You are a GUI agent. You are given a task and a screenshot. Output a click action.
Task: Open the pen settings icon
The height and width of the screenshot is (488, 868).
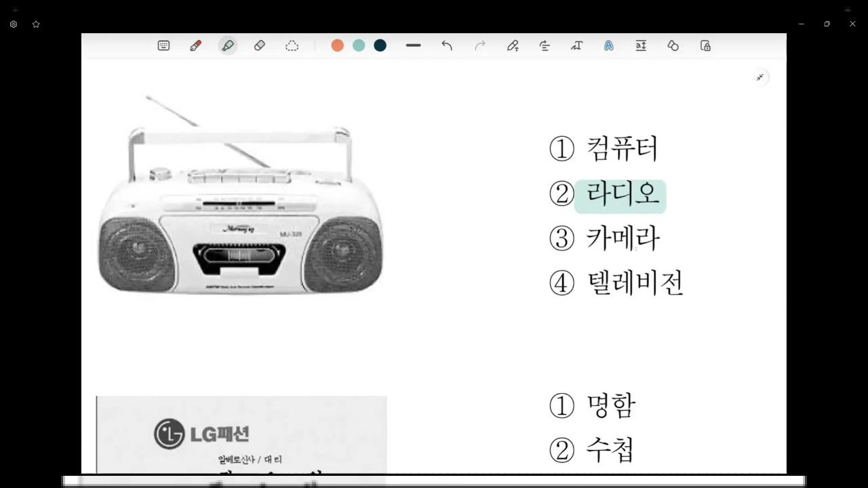pyautogui.click(x=513, y=45)
